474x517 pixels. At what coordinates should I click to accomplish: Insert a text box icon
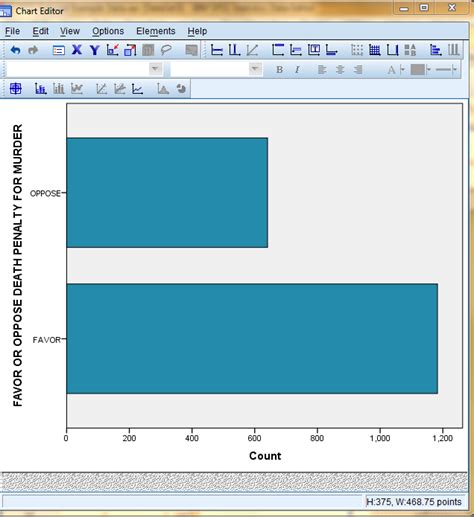click(314, 50)
